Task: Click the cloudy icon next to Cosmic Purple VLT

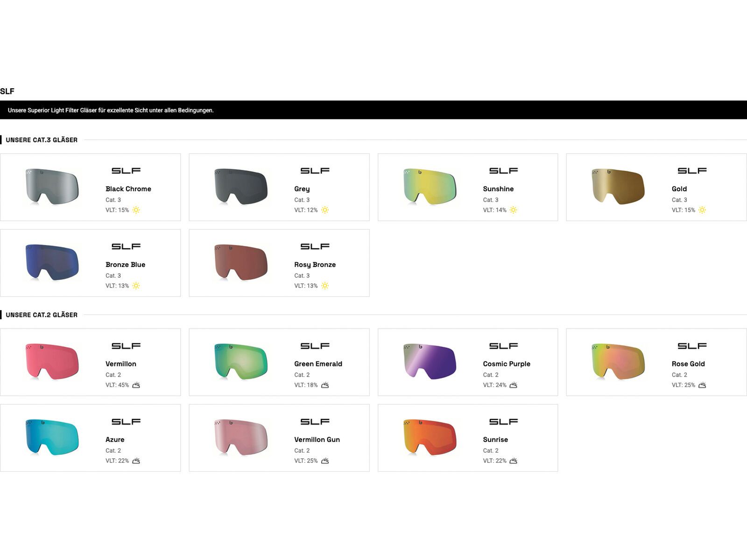Action: click(513, 385)
